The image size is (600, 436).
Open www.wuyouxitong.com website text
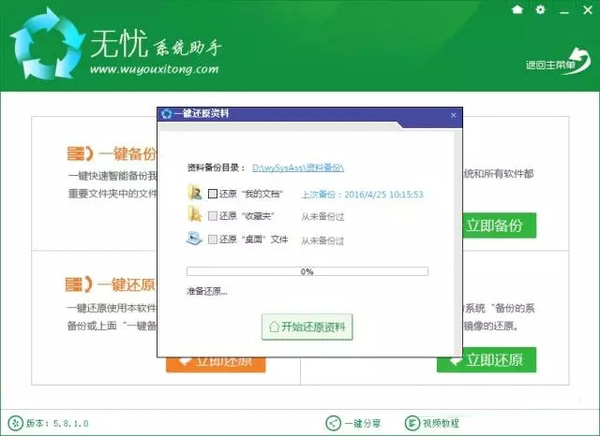pyautogui.click(x=154, y=69)
